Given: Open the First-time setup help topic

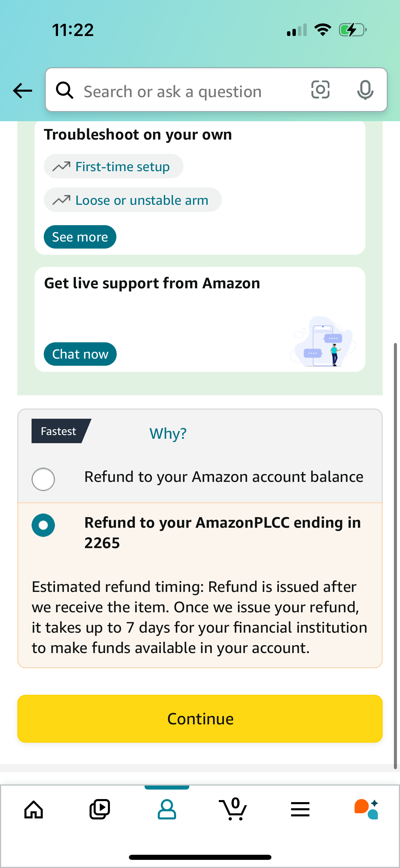Looking at the screenshot, I should pos(113,166).
